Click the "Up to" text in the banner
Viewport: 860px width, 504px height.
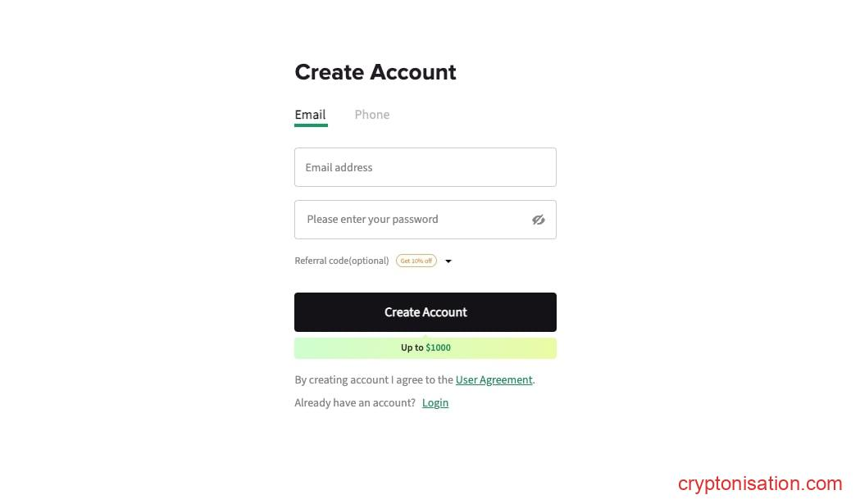[412, 347]
